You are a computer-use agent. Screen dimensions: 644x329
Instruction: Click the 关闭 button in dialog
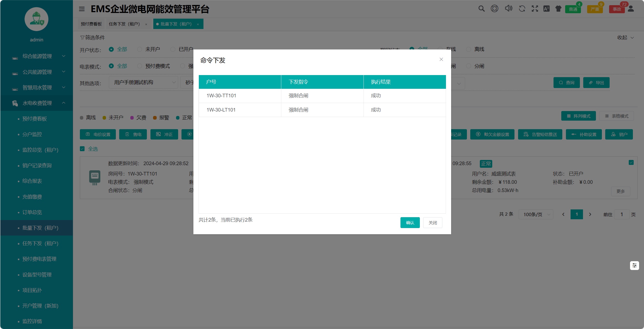click(x=433, y=223)
